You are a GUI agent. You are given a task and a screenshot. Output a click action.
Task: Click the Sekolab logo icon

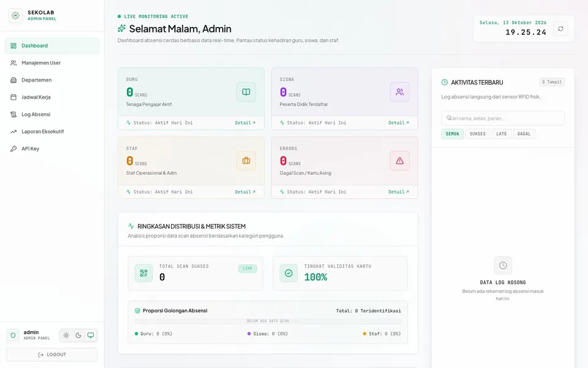[15, 15]
